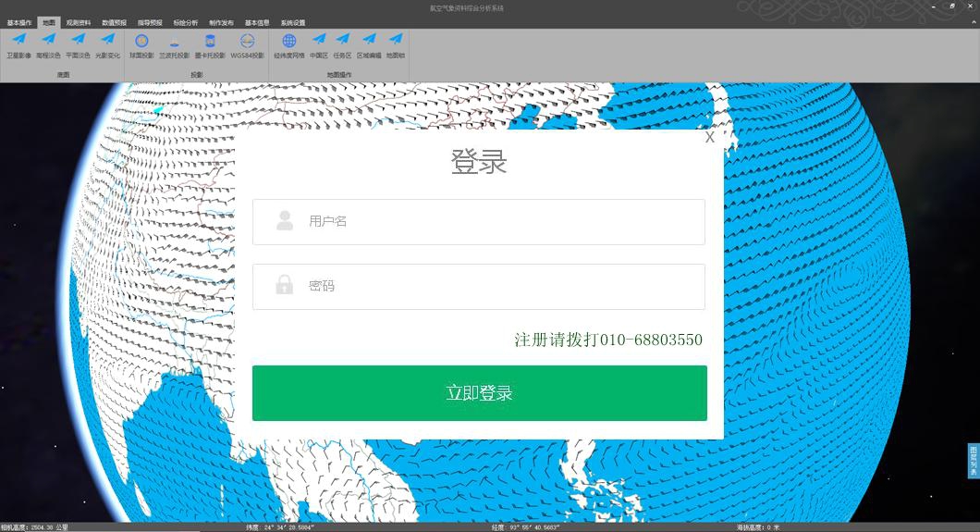The width and height of the screenshot is (980, 532).
Task: Click the 海拔高度 altitude status value
Action: point(757,527)
